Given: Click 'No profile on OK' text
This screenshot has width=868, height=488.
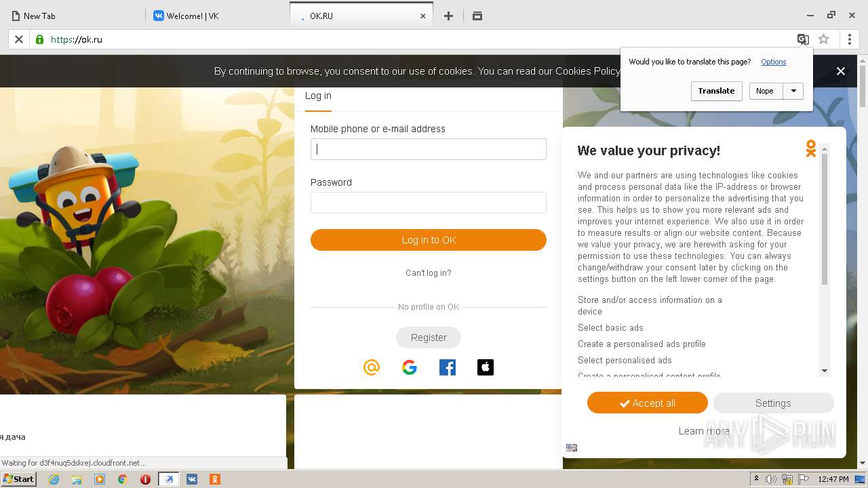Looking at the screenshot, I should pos(429,307).
